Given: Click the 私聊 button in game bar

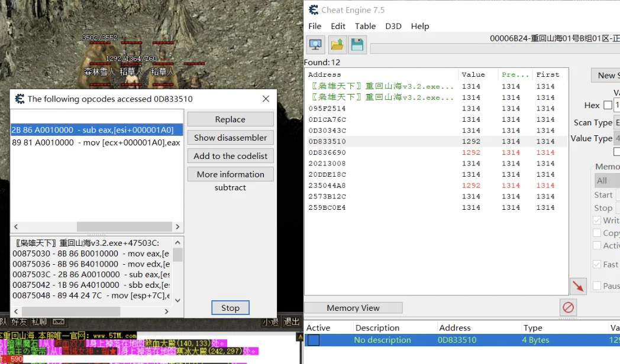Looking at the screenshot, I should click(x=39, y=322).
